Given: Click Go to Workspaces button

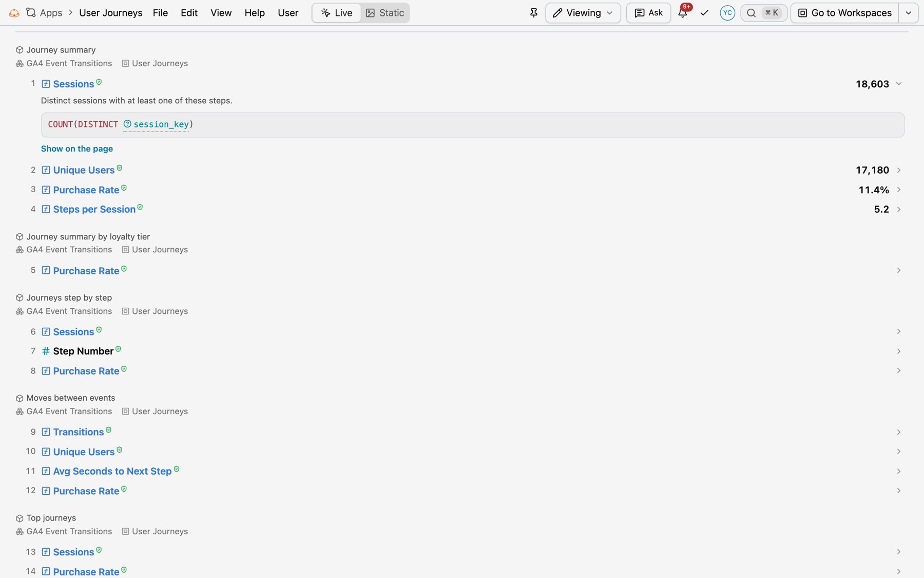Looking at the screenshot, I should pos(844,13).
